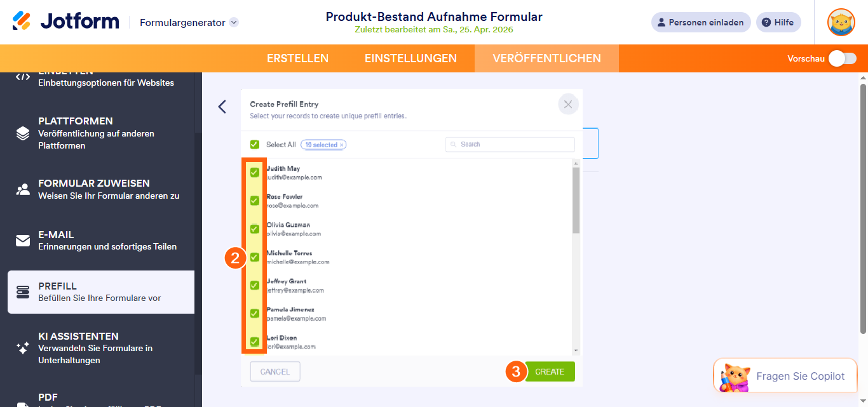Click the back arrow beside the dialog

tap(222, 107)
